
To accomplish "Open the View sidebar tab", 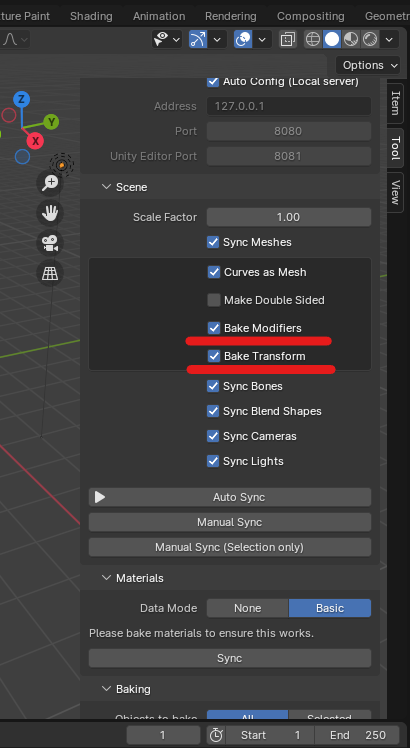I will pos(395,192).
